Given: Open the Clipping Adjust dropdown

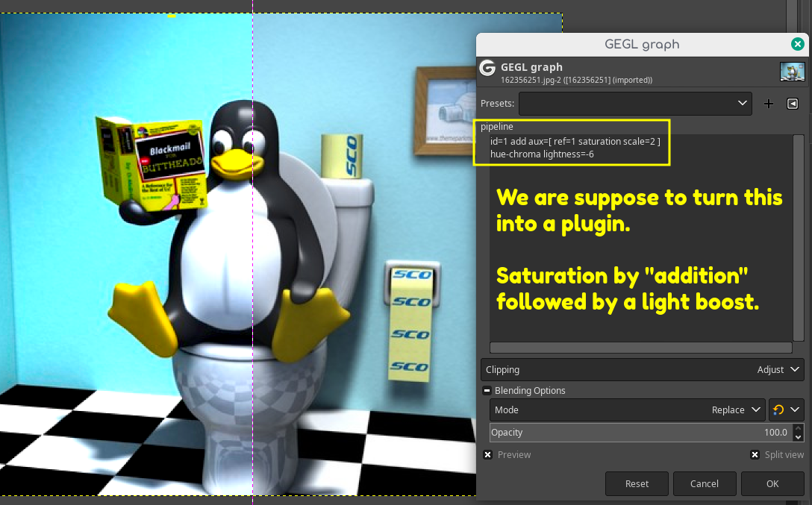Looking at the screenshot, I should tap(642, 369).
